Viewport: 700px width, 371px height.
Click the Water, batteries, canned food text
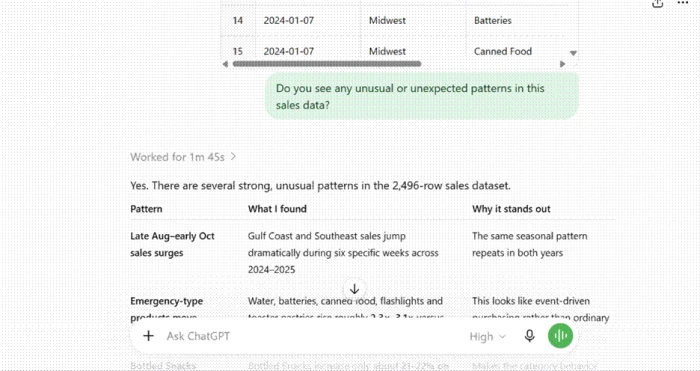point(346,308)
